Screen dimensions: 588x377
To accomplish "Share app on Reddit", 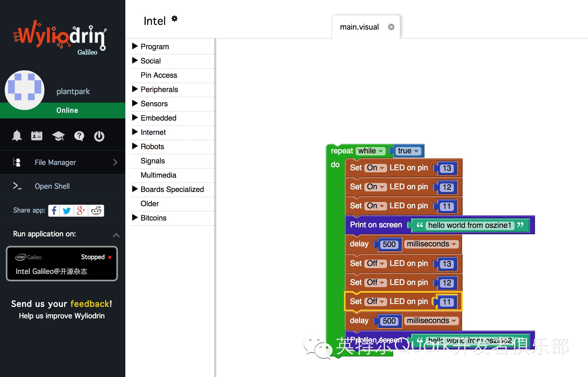I will coord(96,211).
